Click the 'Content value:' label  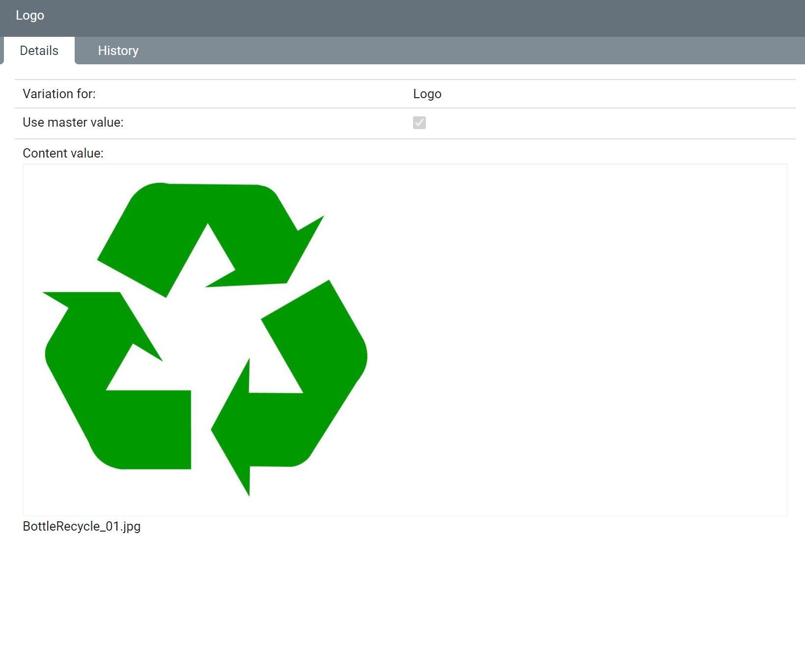[63, 153]
